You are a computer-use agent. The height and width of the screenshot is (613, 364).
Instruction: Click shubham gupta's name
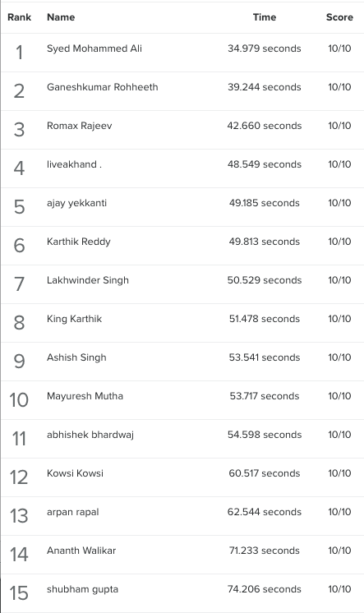coord(82,589)
